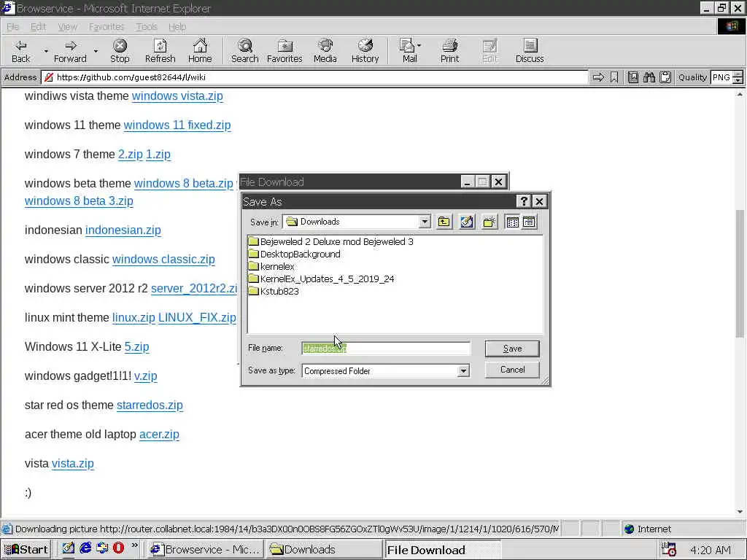Click Show Desktop quick launch icon

tap(69, 548)
